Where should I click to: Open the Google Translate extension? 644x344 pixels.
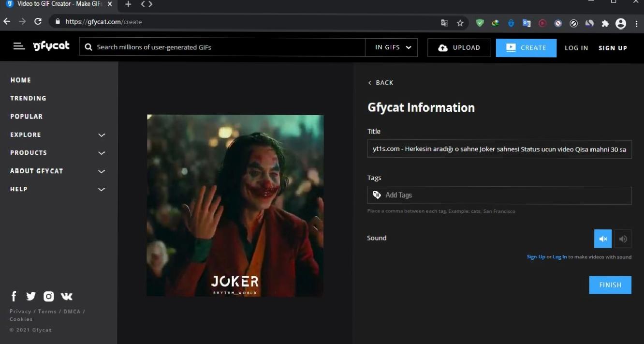(x=527, y=23)
